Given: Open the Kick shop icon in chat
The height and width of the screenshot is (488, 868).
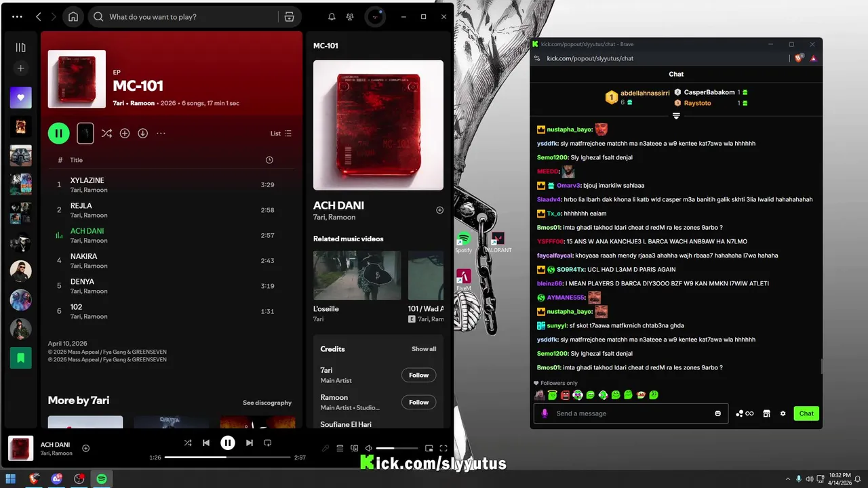Looking at the screenshot, I should click(x=766, y=413).
